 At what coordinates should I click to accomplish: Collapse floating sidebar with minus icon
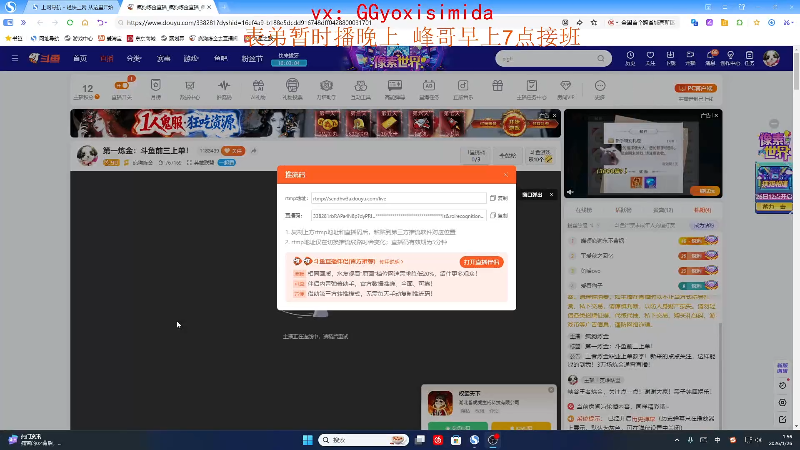774,123
